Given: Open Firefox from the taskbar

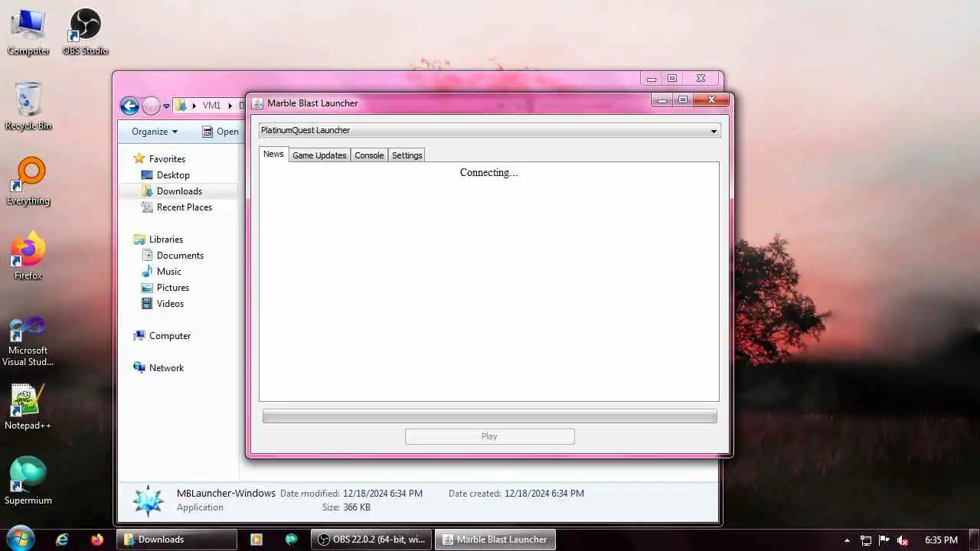Looking at the screenshot, I should coord(97,540).
